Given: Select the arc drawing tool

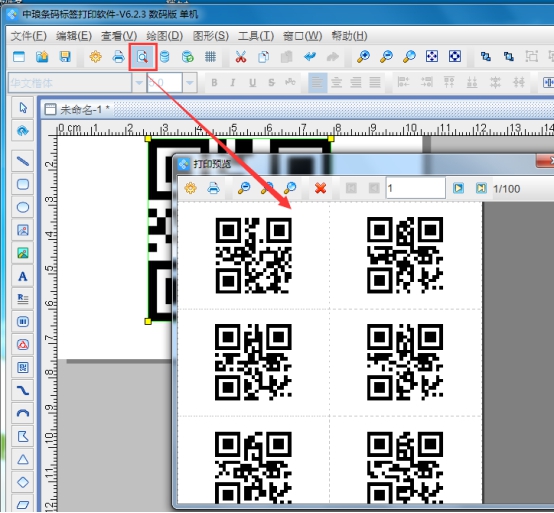Looking at the screenshot, I should 23,413.
